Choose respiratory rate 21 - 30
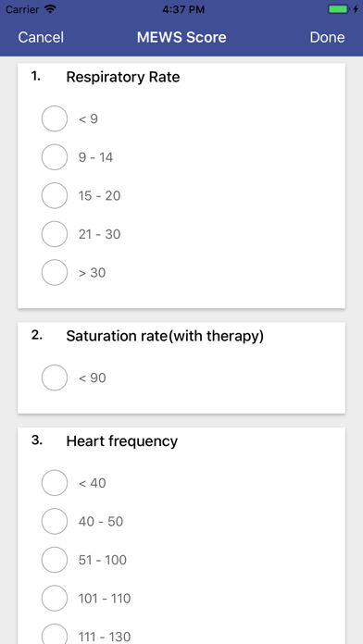 pyautogui.click(x=55, y=234)
